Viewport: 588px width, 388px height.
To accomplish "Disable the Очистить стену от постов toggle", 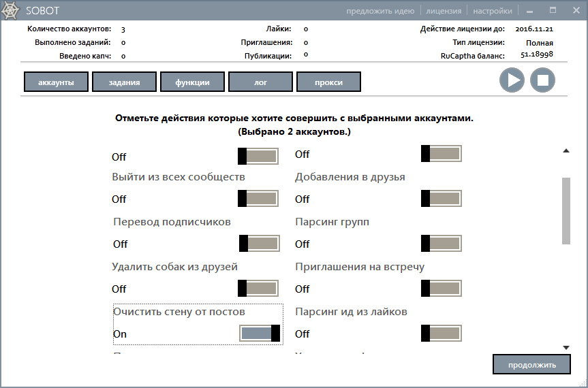I will pyautogui.click(x=260, y=334).
